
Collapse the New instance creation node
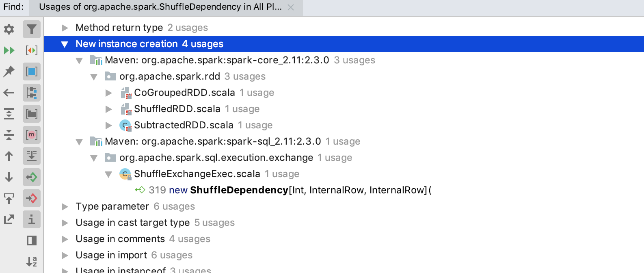point(65,44)
